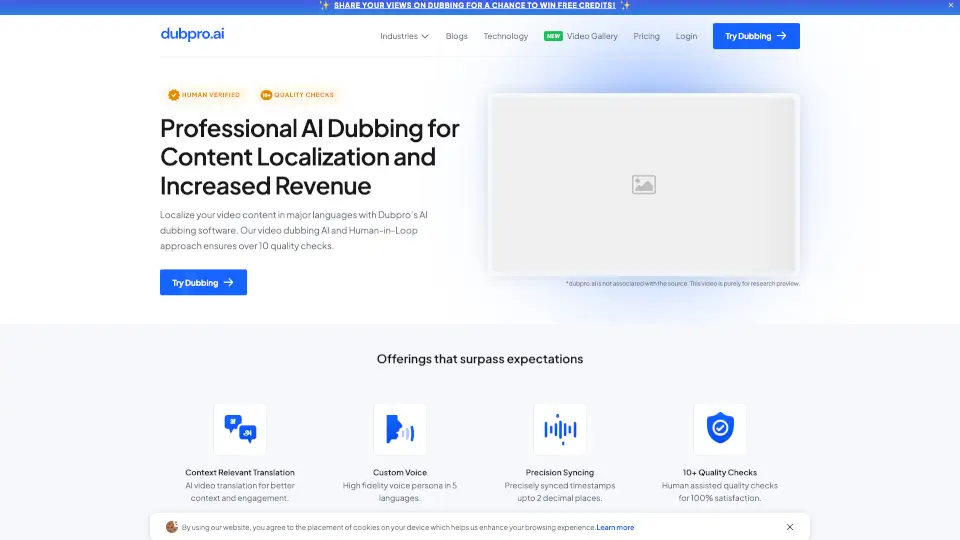Viewport: 960px width, 540px height.
Task: Click the header Try Dubbing button
Action: (x=756, y=36)
